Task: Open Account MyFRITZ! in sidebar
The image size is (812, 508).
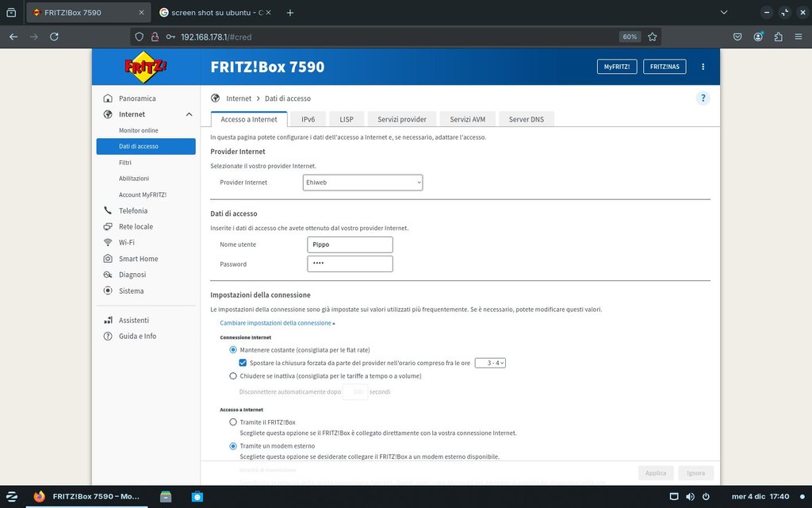Action: click(x=143, y=195)
